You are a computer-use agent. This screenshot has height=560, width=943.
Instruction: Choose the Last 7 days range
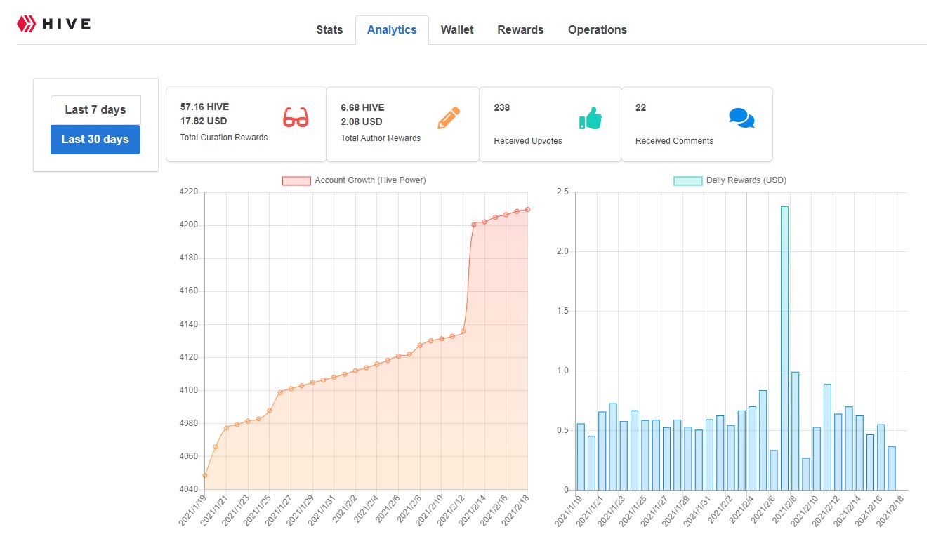click(x=95, y=110)
